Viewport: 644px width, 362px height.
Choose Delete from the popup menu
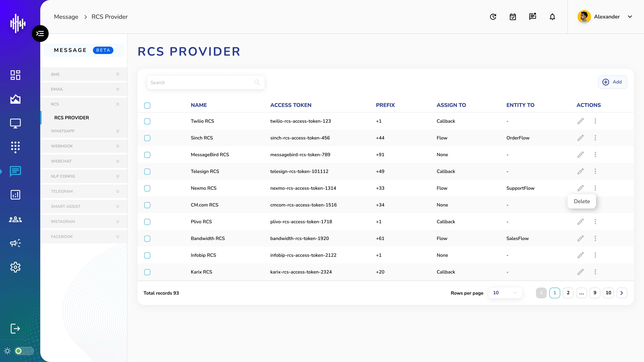click(582, 201)
